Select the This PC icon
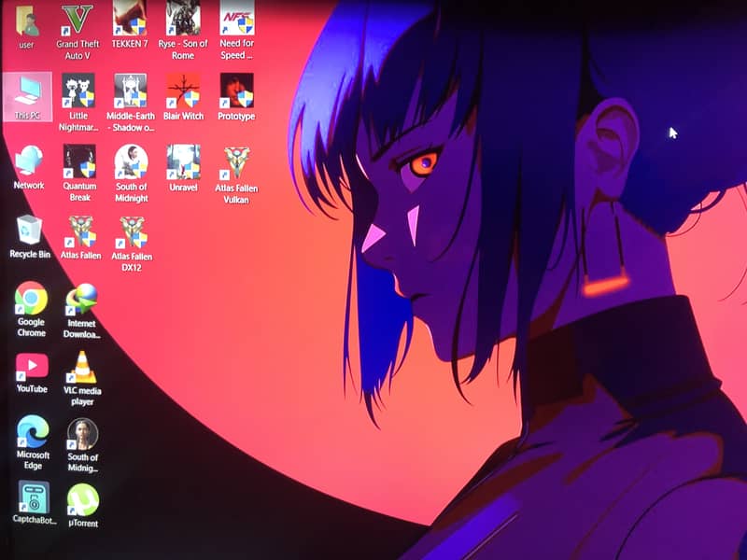 [x=27, y=91]
